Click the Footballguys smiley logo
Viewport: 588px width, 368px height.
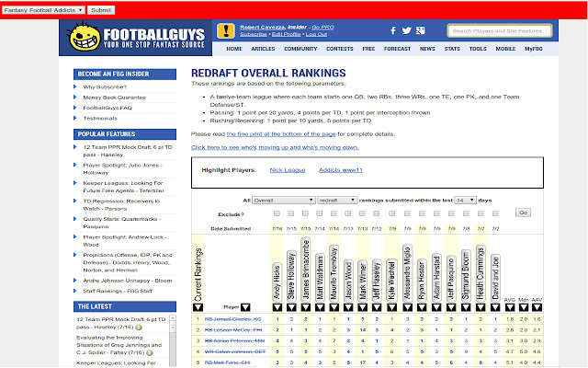[x=85, y=37]
